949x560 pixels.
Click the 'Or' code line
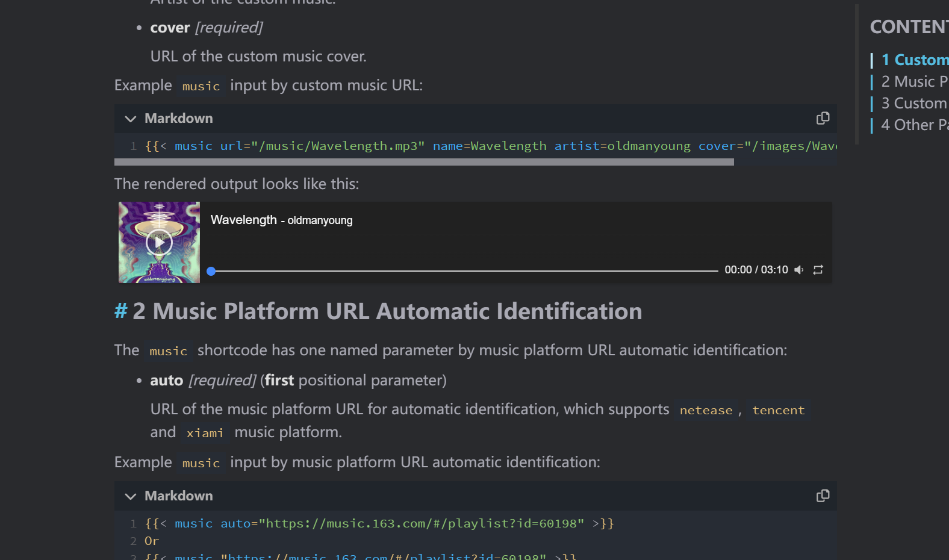[x=152, y=541]
